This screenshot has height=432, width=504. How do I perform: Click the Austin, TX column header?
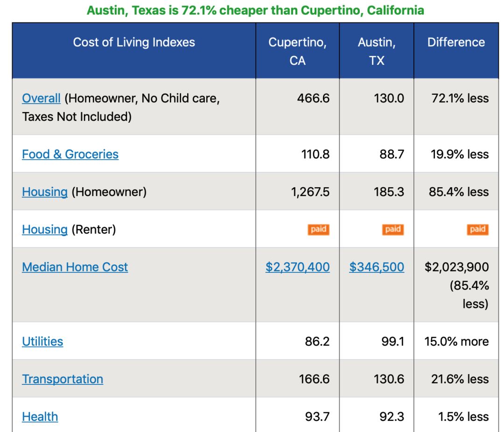pyautogui.click(x=377, y=51)
